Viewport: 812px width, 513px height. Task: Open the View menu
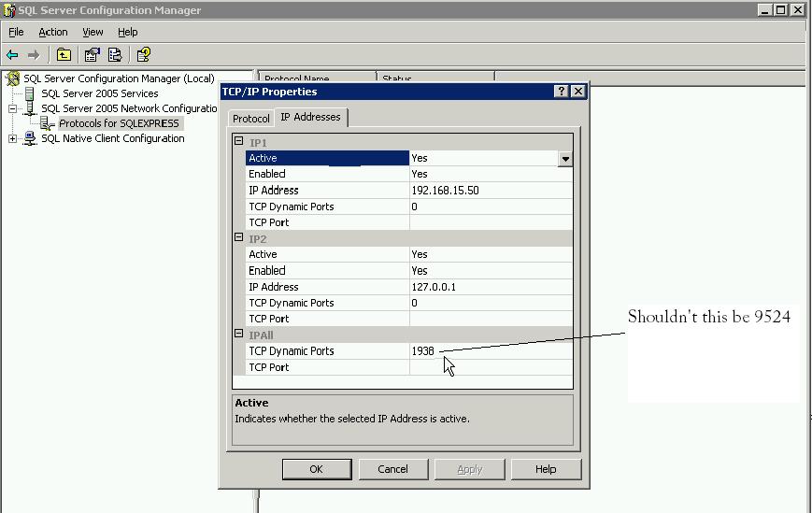click(x=93, y=32)
